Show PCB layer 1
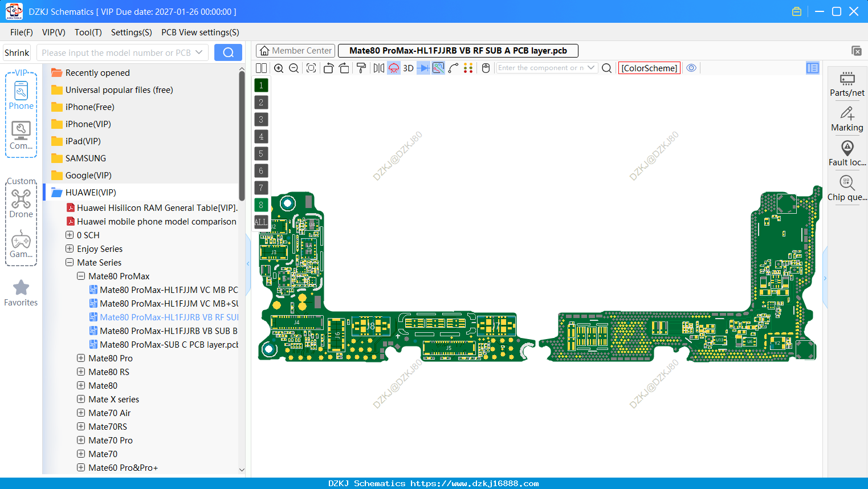 coord(261,85)
